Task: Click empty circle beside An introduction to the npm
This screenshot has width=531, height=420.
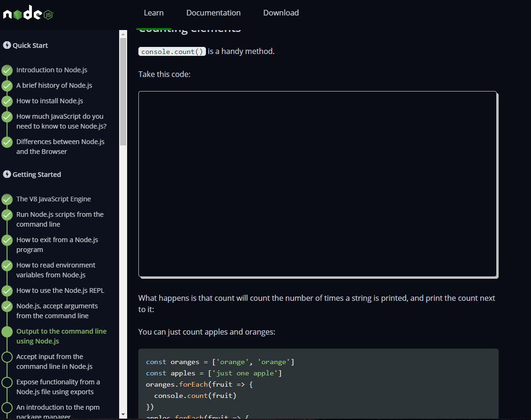Action: pyautogui.click(x=7, y=408)
